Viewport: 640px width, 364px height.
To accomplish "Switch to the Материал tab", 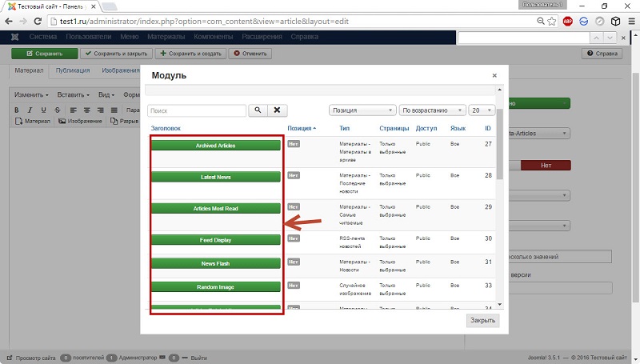I will (x=29, y=70).
